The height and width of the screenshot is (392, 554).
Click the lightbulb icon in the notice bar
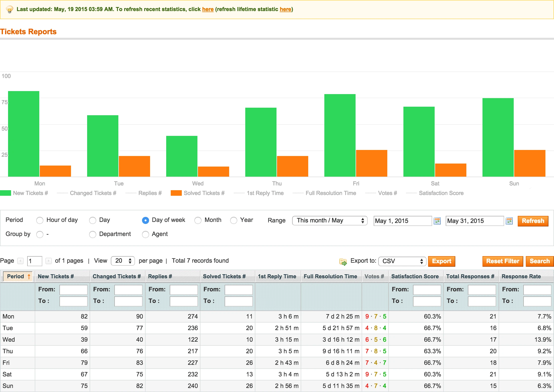point(10,9)
